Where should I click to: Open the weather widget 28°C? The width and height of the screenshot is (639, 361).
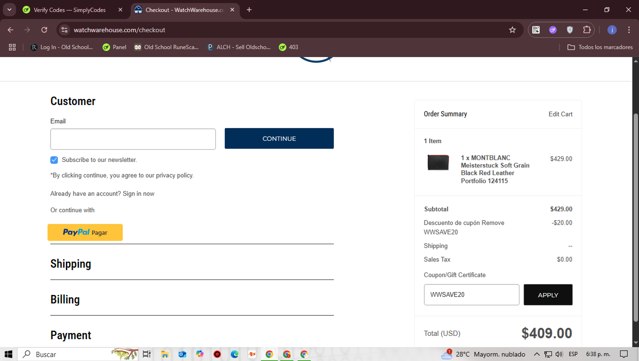483,354
